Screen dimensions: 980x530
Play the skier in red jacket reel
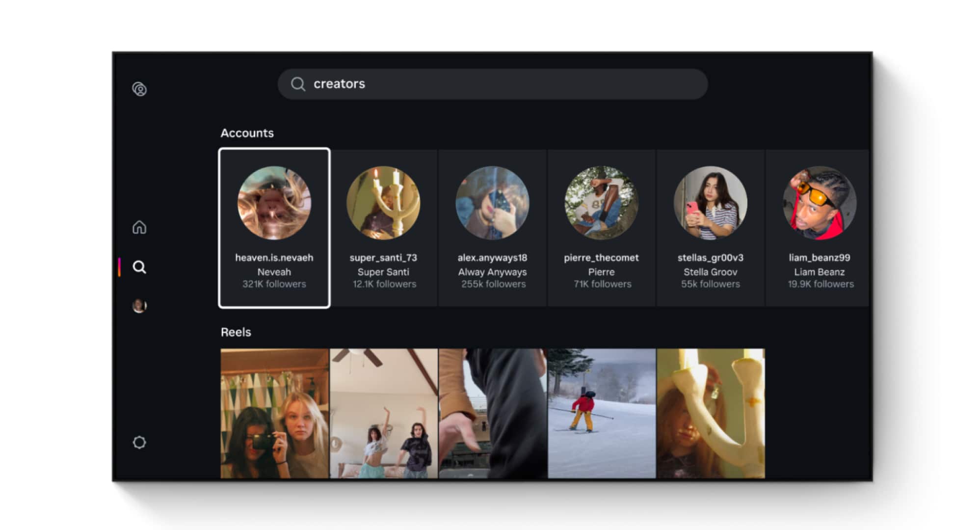coord(601,413)
